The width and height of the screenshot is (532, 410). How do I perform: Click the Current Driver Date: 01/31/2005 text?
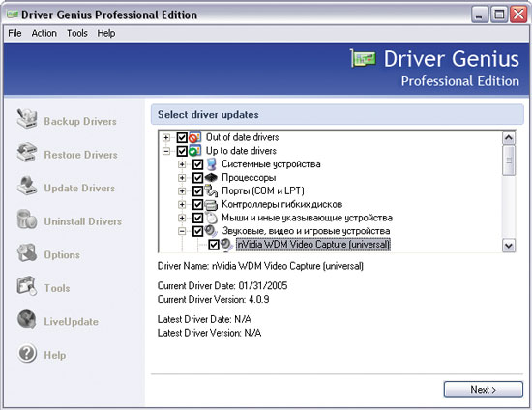click(x=222, y=286)
